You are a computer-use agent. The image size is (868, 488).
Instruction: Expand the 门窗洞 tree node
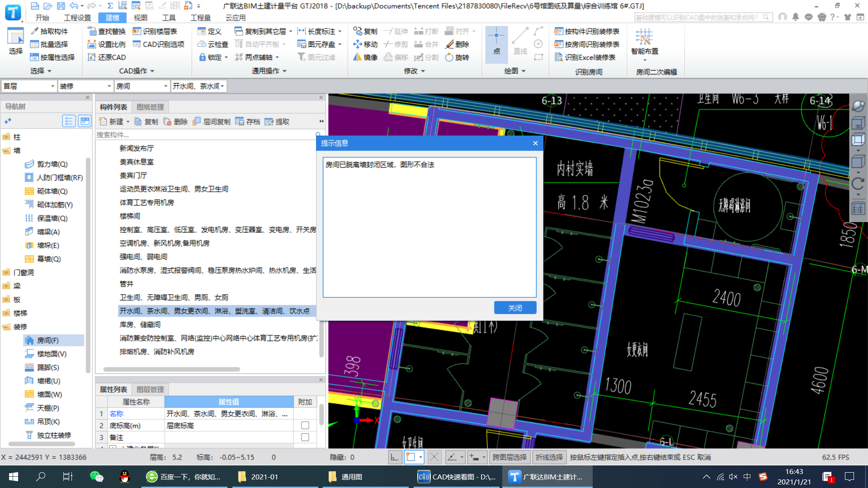pyautogui.click(x=6, y=272)
